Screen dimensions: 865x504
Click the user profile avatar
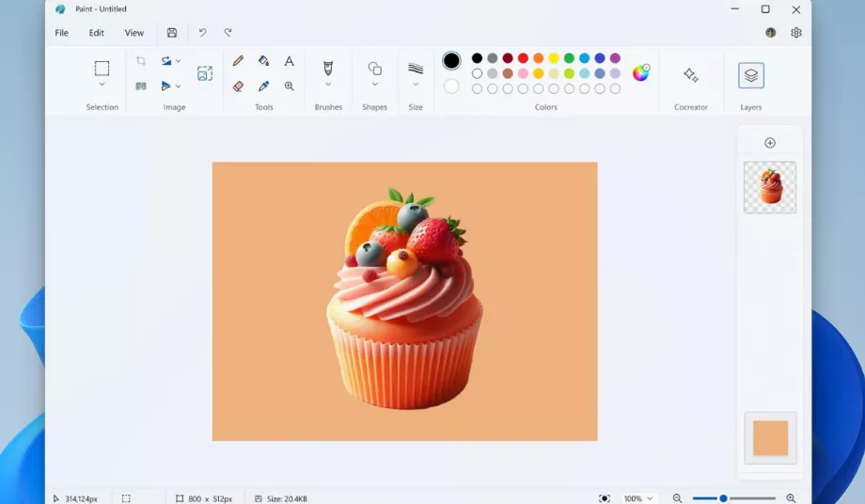point(771,33)
